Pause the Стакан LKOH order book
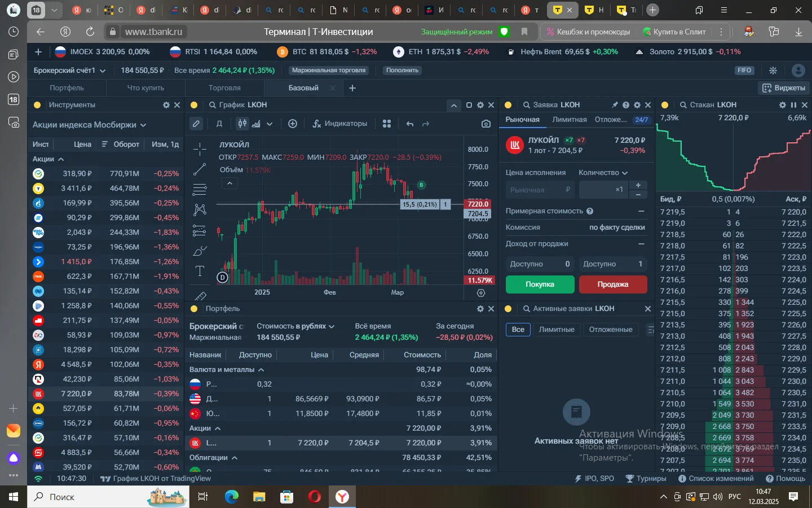Screen dimensions: 812x508 pyautogui.click(x=793, y=105)
